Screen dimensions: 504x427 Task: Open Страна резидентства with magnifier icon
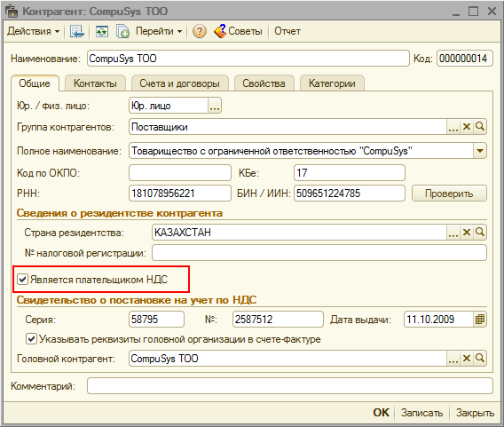point(480,233)
